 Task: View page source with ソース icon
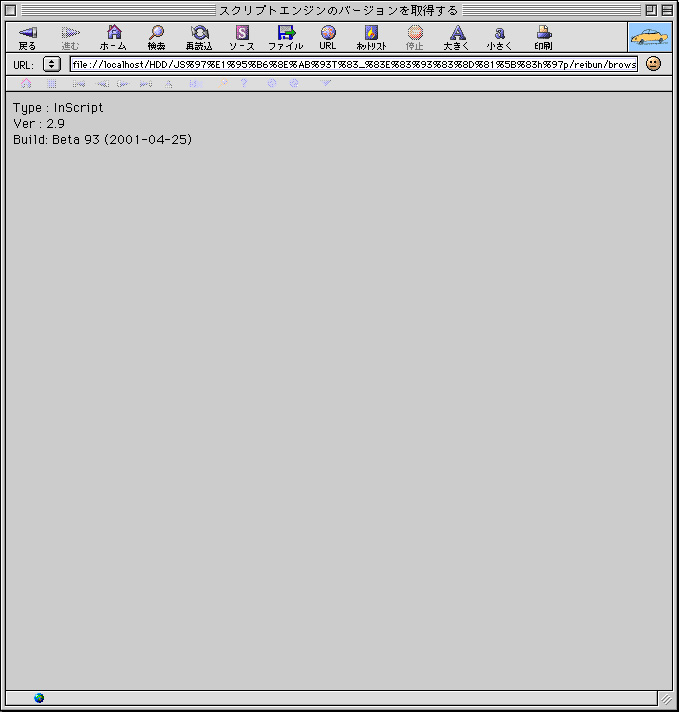[x=242, y=37]
